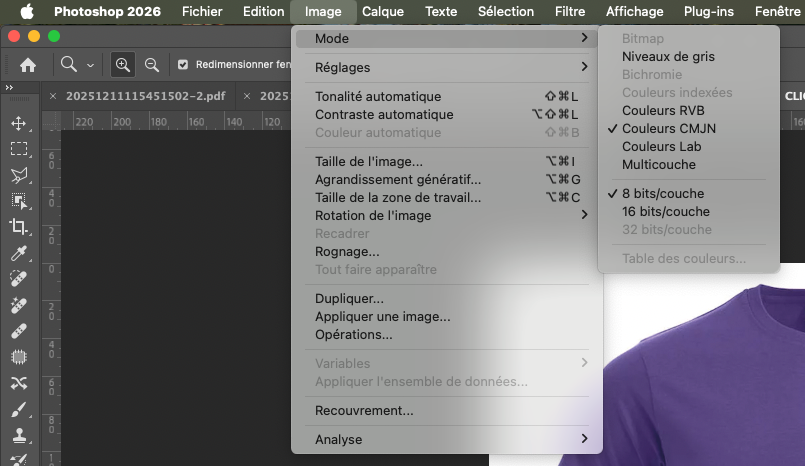
Task: Open the Fenêtre menu
Action: coord(777,11)
